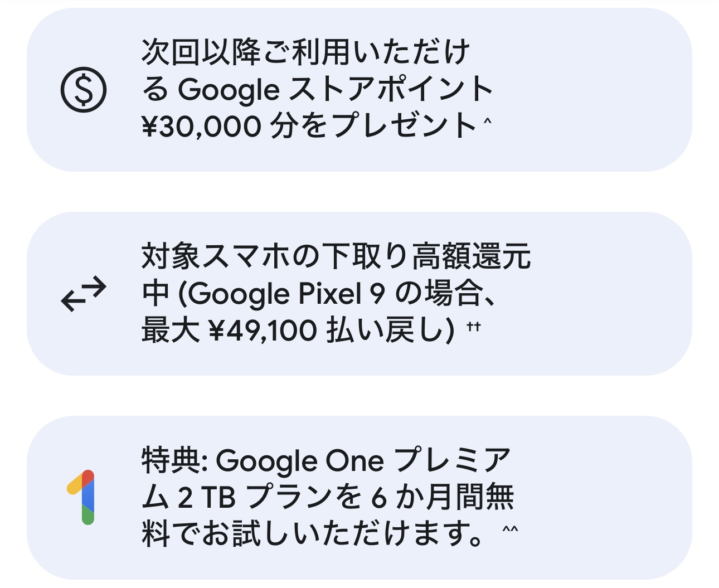719x588 pixels.
Task: Tap the †† footnote marker after 払い戻し
Action: (473, 327)
